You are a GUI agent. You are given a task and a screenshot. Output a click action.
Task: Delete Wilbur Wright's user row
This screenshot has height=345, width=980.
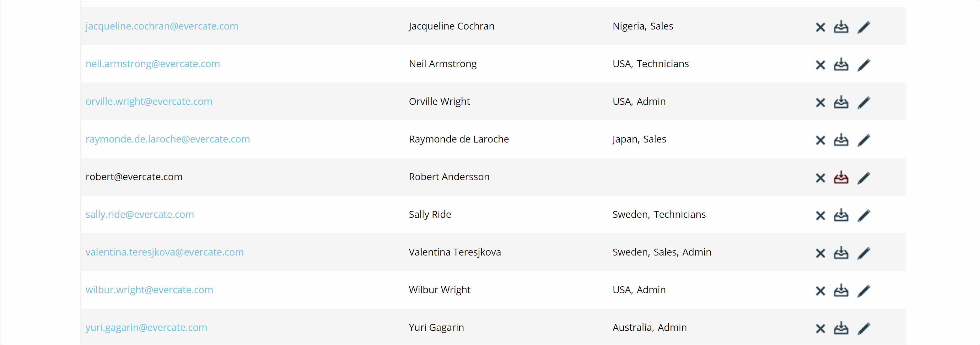[x=820, y=291]
